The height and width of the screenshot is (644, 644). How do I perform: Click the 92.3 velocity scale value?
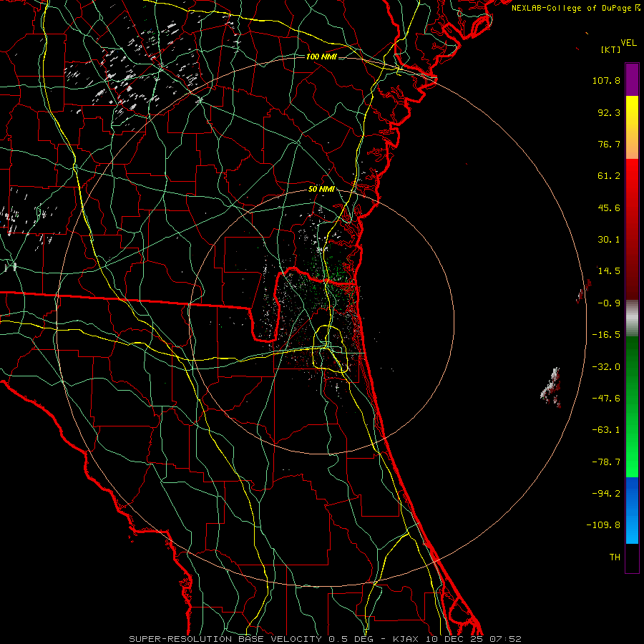[609, 112]
